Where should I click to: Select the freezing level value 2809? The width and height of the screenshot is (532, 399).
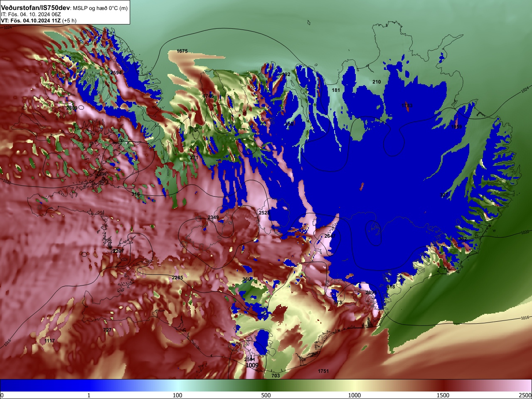[72, 108]
